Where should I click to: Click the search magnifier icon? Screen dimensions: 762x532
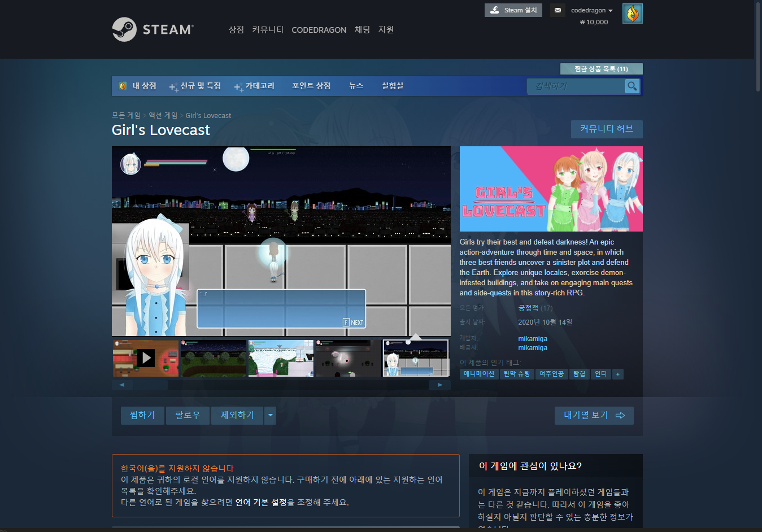point(632,86)
